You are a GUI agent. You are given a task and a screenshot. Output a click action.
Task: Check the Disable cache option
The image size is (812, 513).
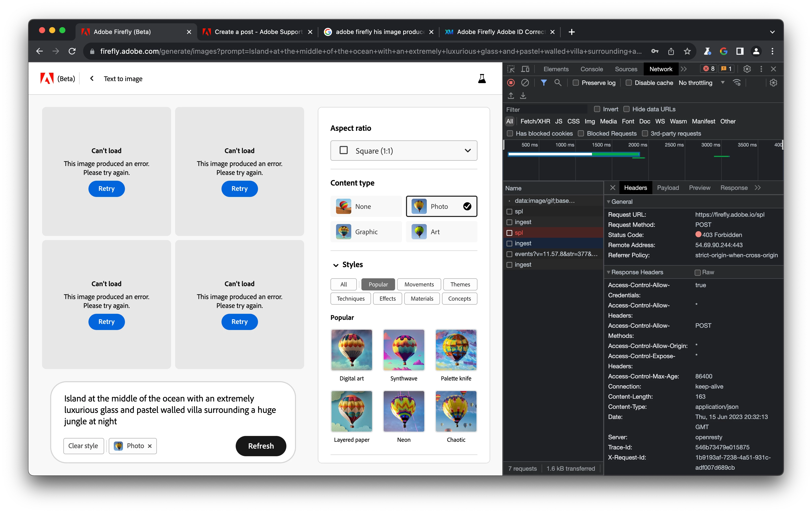pyautogui.click(x=629, y=83)
